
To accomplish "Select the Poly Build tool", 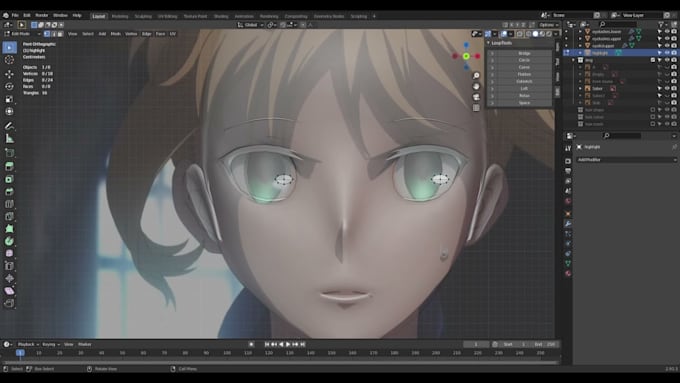I will [10, 229].
